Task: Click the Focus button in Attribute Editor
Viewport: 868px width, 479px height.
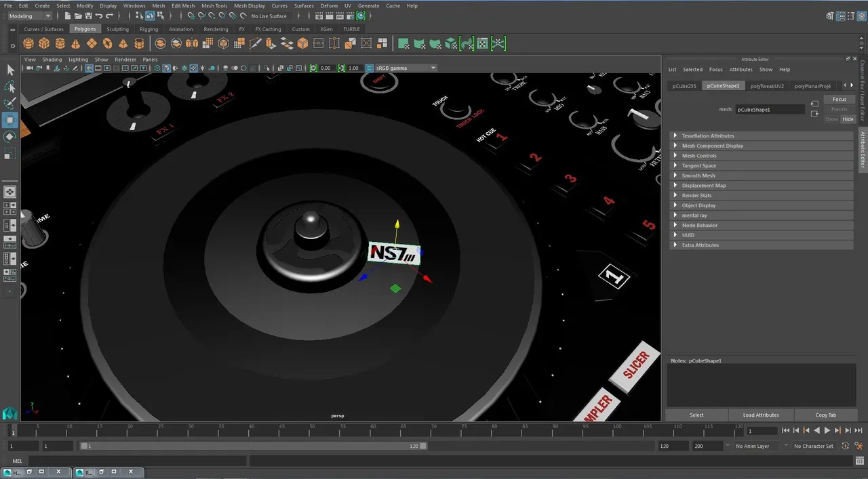Action: pos(840,100)
